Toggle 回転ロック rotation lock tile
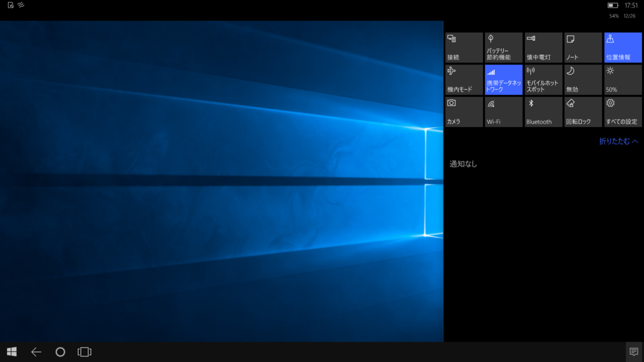The width and height of the screenshot is (644, 362). (583, 112)
